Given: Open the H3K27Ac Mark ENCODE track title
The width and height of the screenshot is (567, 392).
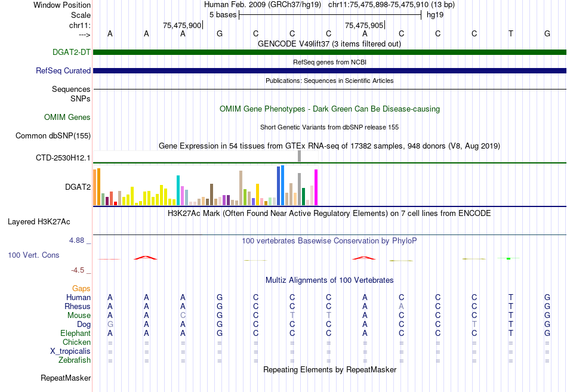Looking at the screenshot, I should tap(329, 214).
